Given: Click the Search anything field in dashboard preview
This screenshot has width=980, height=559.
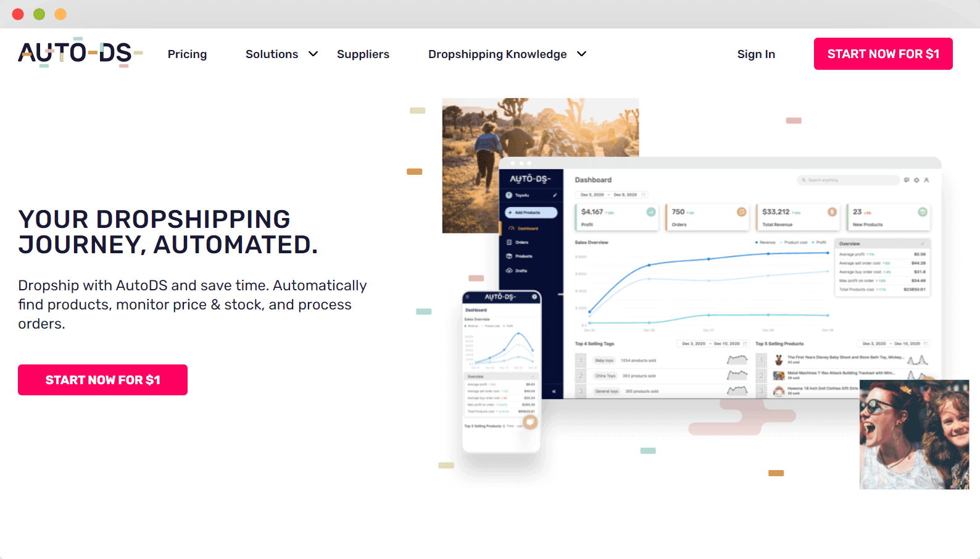Looking at the screenshot, I should pos(848,180).
